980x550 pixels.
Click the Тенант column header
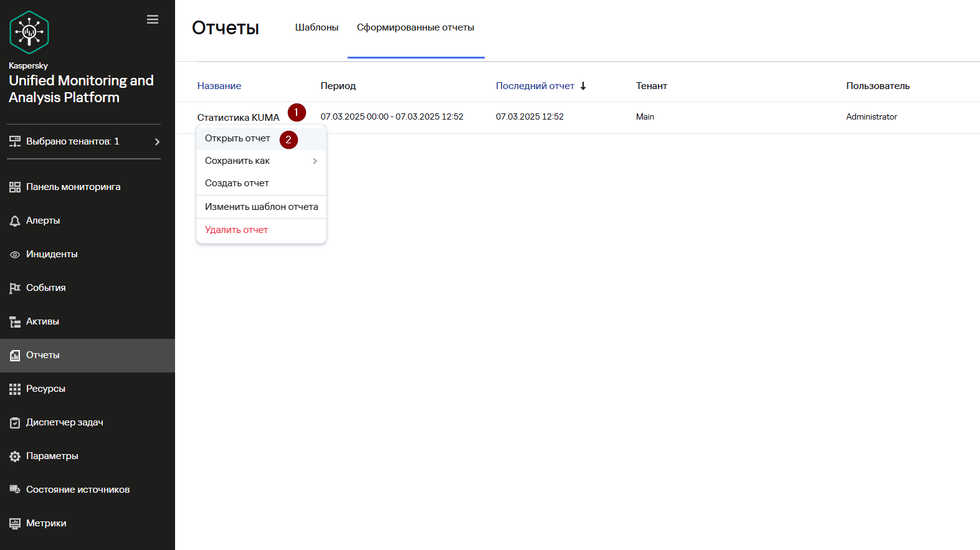652,86
